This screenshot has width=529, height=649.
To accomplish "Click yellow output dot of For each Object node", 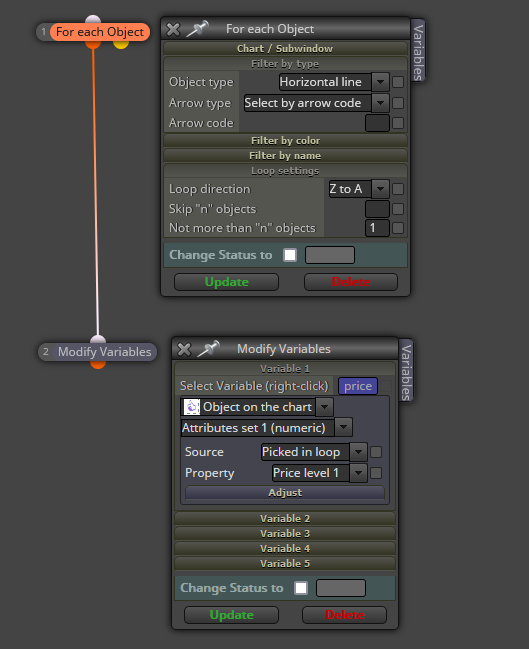I will coord(121,44).
